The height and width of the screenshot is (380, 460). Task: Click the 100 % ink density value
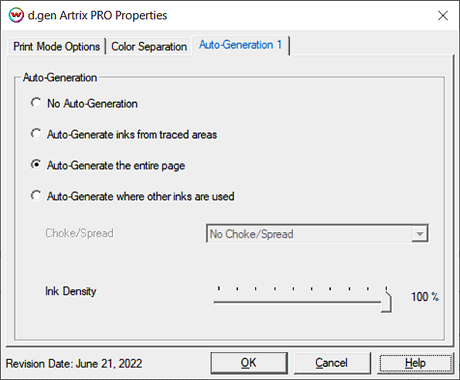(425, 297)
